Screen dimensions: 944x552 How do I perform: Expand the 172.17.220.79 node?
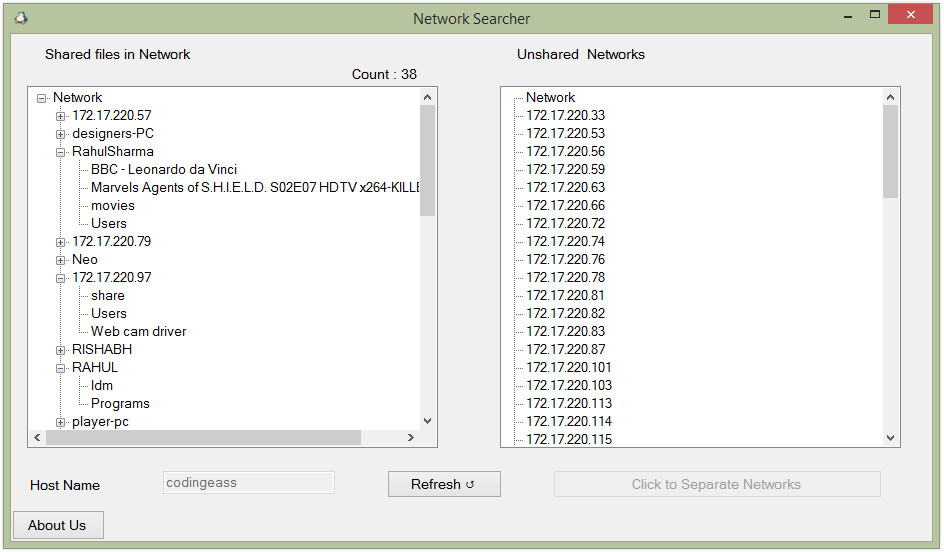(x=60, y=242)
